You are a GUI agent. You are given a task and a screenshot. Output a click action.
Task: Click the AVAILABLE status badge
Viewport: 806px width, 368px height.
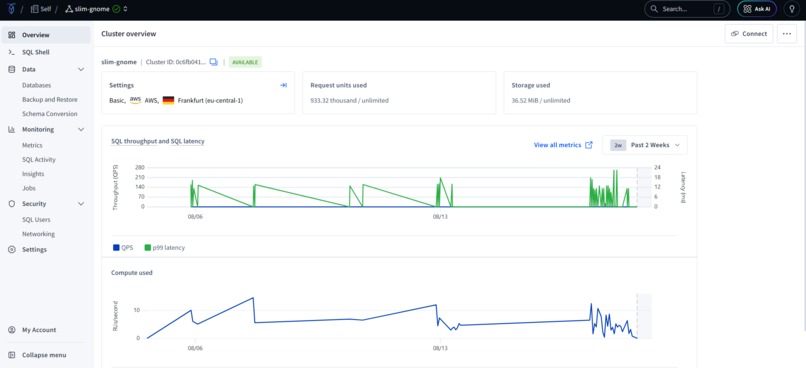point(245,62)
